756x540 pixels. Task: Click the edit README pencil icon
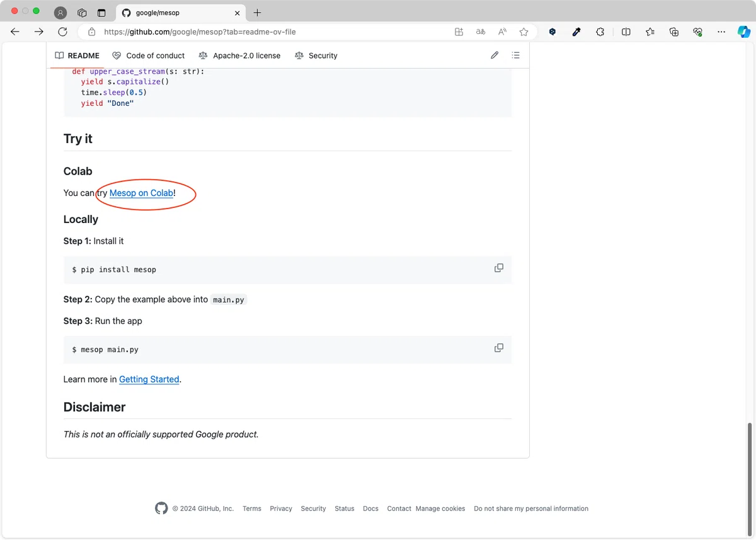point(495,55)
